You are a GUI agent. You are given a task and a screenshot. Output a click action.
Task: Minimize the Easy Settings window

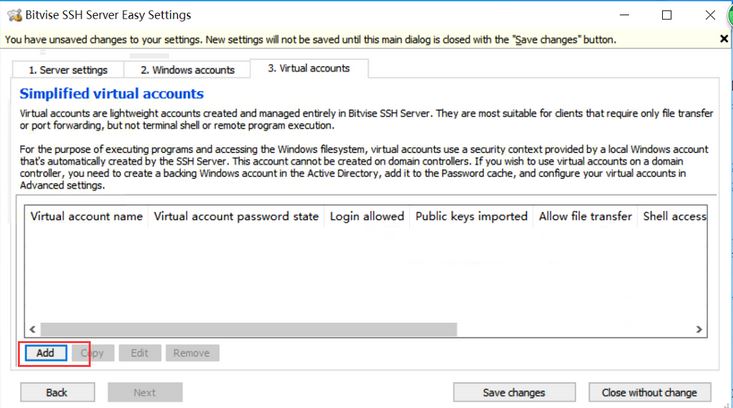624,15
